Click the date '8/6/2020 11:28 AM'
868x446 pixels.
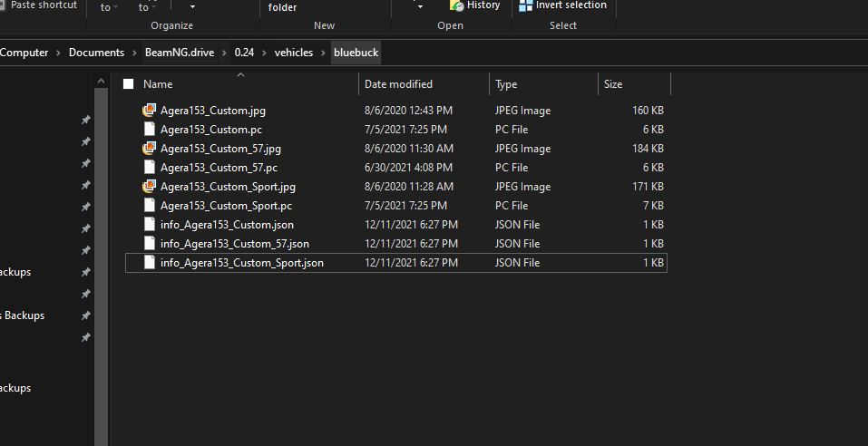409,187
